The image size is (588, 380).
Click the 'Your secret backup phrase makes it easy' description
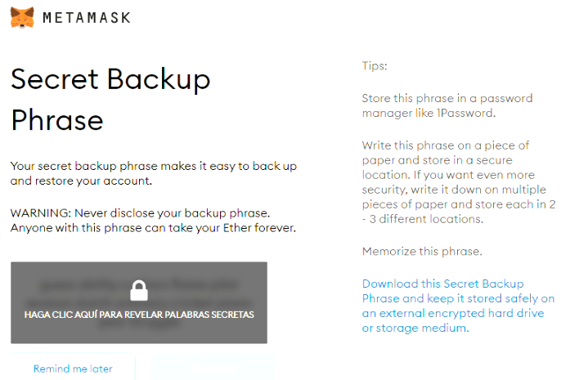tap(153, 166)
